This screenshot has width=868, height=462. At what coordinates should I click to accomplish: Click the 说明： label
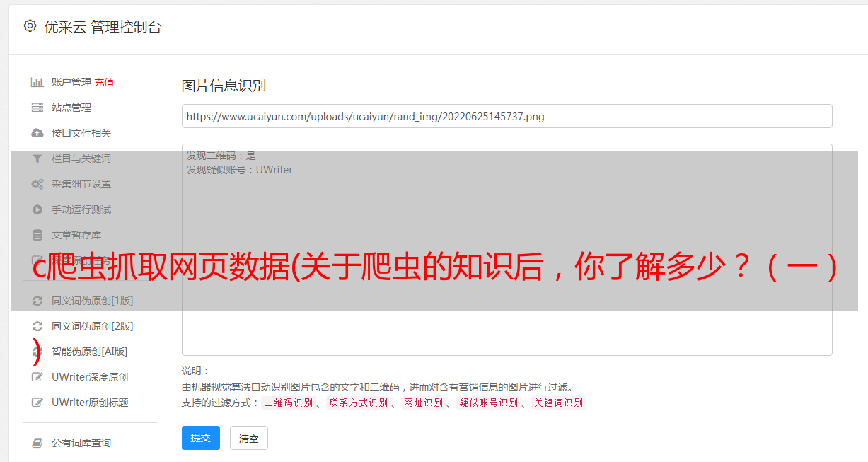[x=196, y=371]
